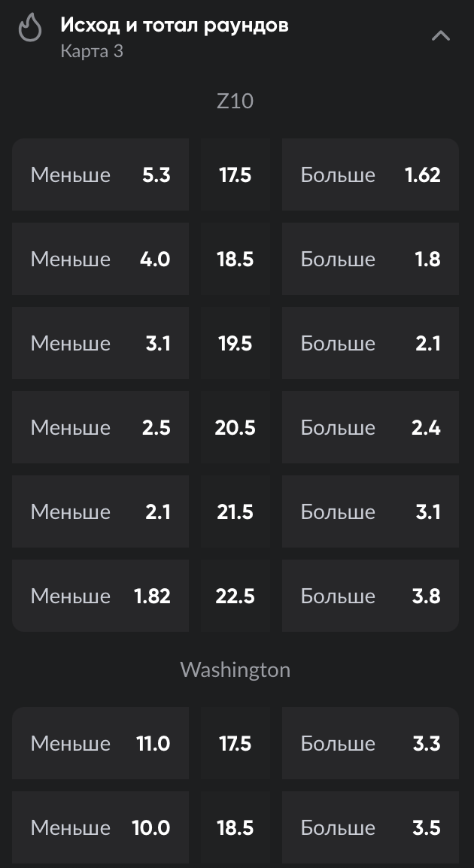Pick Z10 Меньше 18.5 at odds 4.0
This screenshot has height=868, width=474.
click(x=100, y=259)
